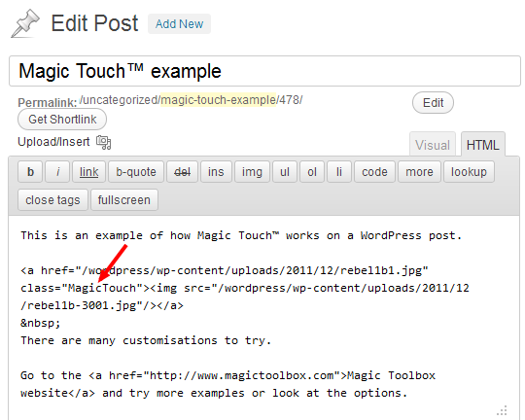Apply italic with the 'i' button
The height and width of the screenshot is (420, 525).
[57, 172]
